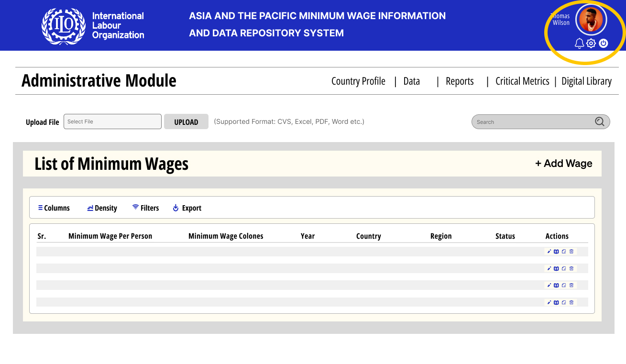626x364 pixels.
Task: Open the Density options
Action: pos(102,208)
